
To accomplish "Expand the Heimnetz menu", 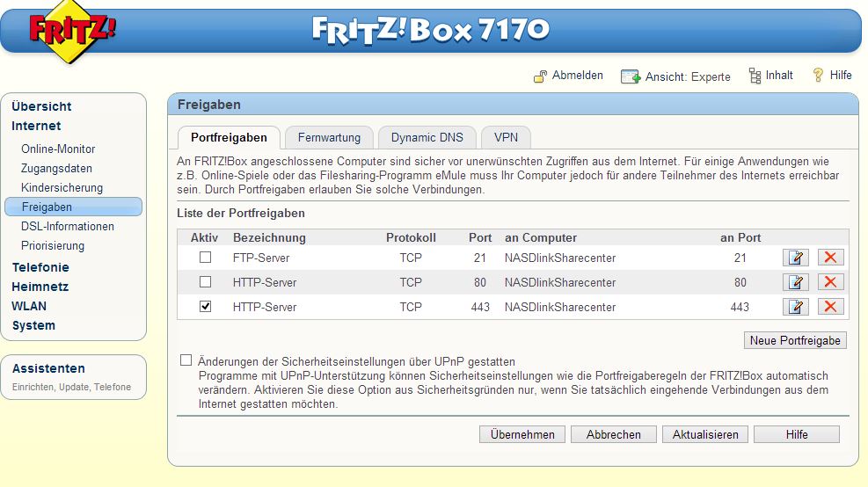I will [x=40, y=287].
